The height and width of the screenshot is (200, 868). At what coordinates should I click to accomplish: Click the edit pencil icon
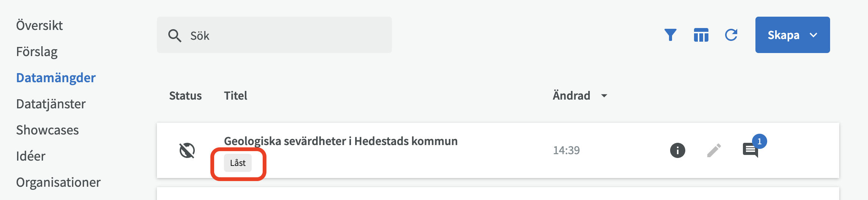tap(714, 150)
